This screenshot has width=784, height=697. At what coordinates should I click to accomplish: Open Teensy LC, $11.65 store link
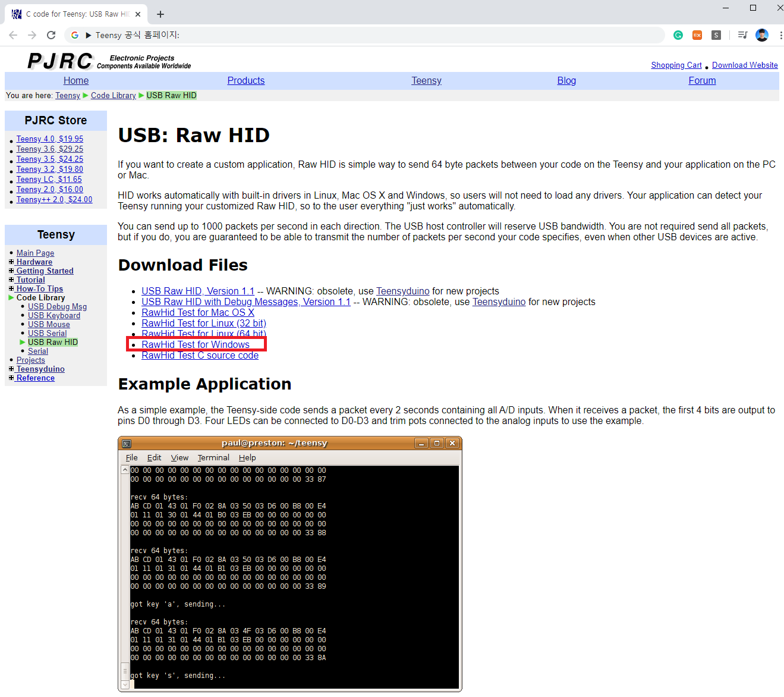(49, 179)
